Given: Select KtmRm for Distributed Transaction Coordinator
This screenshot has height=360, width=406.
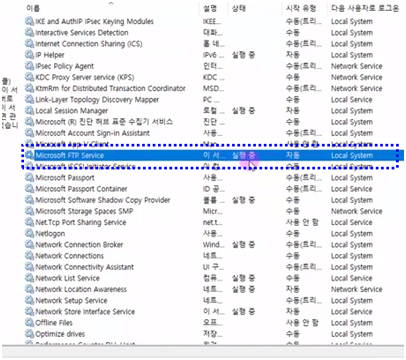Looking at the screenshot, I should point(110,88).
